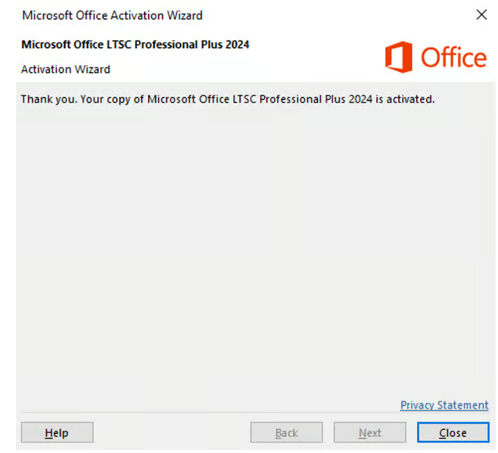Click the word "Wizard" in the window title

185,15
